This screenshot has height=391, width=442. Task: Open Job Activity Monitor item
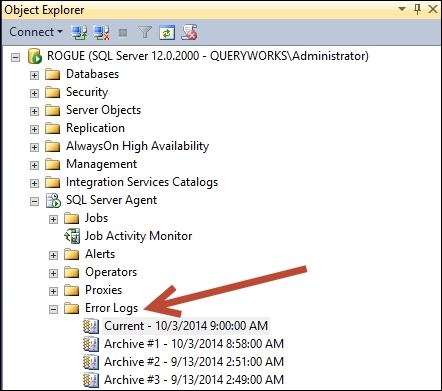138,236
